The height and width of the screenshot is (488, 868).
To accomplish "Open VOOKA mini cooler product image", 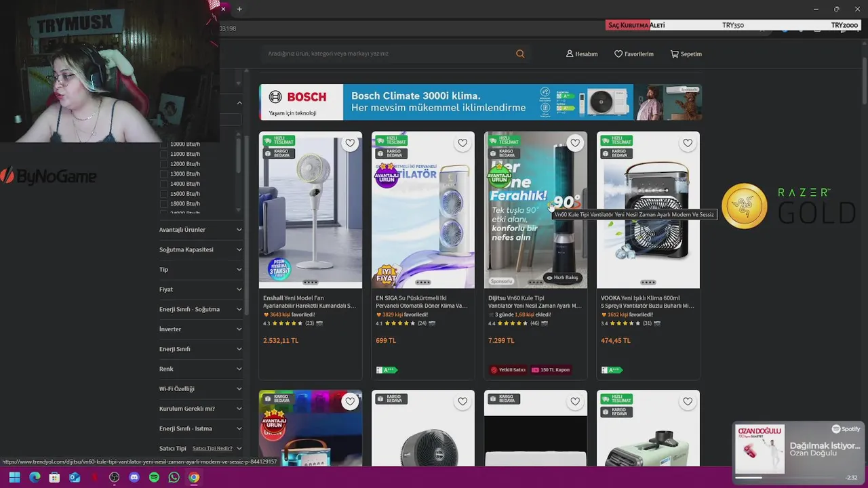I will click(x=648, y=210).
